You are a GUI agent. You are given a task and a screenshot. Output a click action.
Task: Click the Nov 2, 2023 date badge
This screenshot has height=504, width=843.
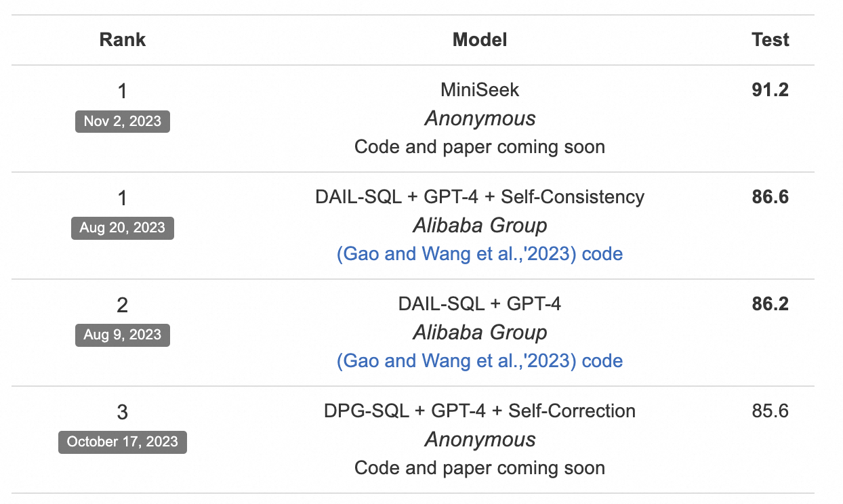[122, 121]
